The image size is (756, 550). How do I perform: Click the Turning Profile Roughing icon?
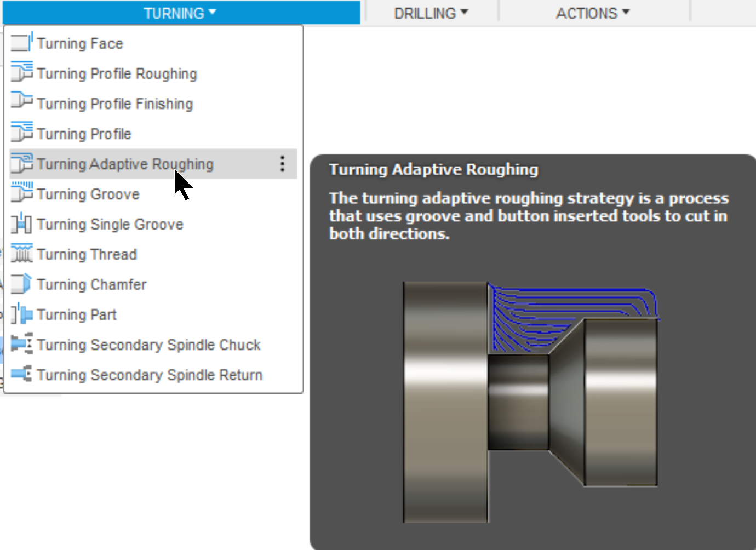(x=22, y=73)
